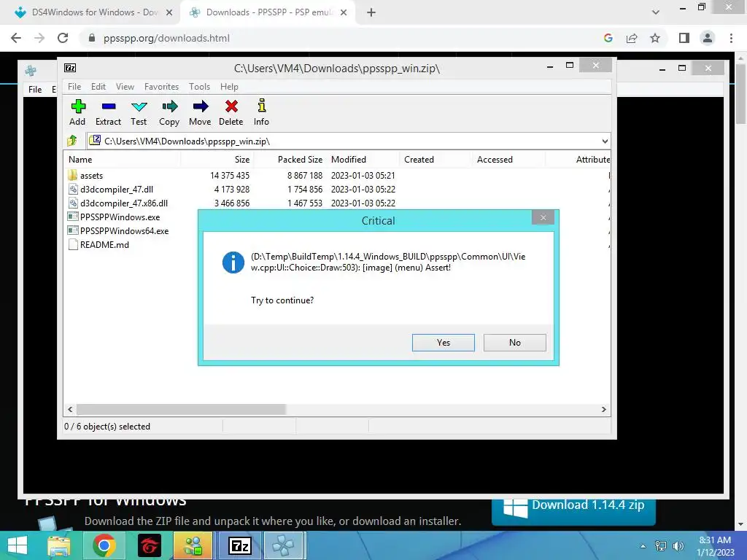Click the network icon in system tray
The width and height of the screenshot is (747, 560).
click(x=661, y=546)
